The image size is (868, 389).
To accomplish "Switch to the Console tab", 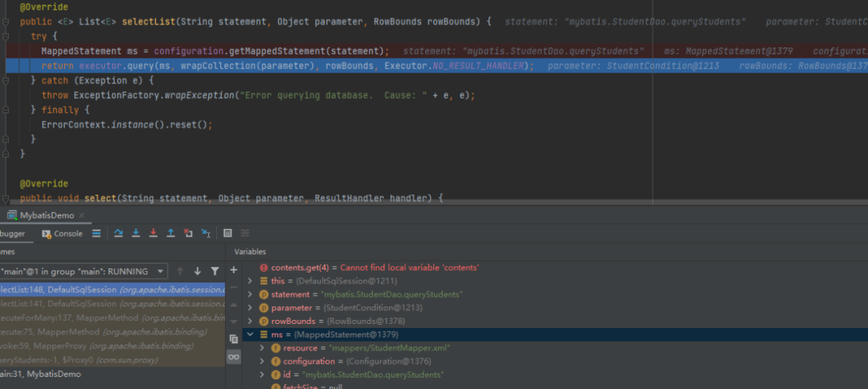I will point(62,234).
